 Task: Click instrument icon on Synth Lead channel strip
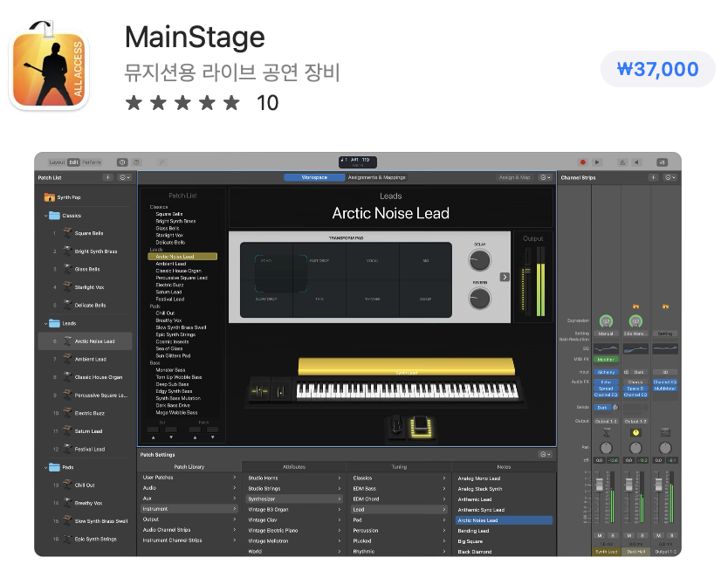pyautogui.click(x=606, y=433)
